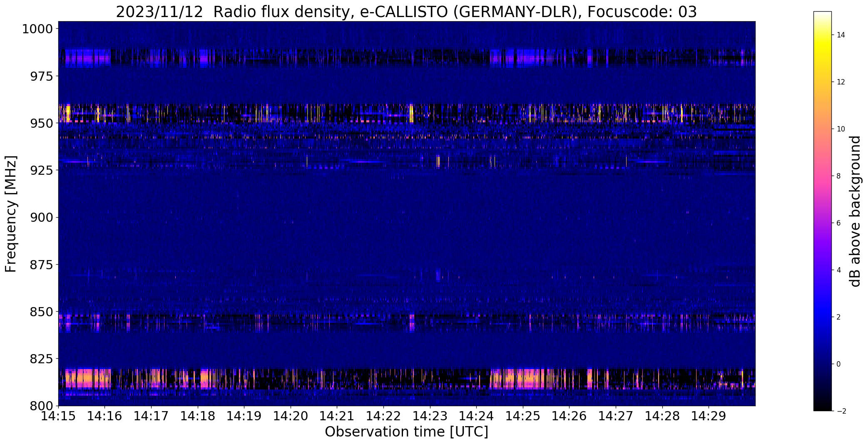Click the 14:25 time tick label
This screenshot has width=868, height=444.
523,416
